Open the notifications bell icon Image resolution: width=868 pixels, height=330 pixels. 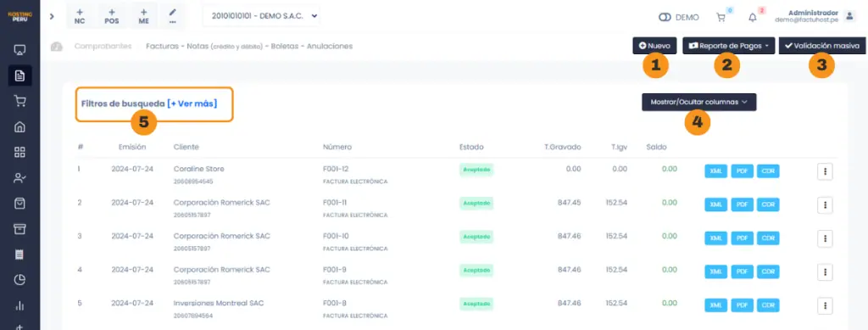(x=753, y=17)
